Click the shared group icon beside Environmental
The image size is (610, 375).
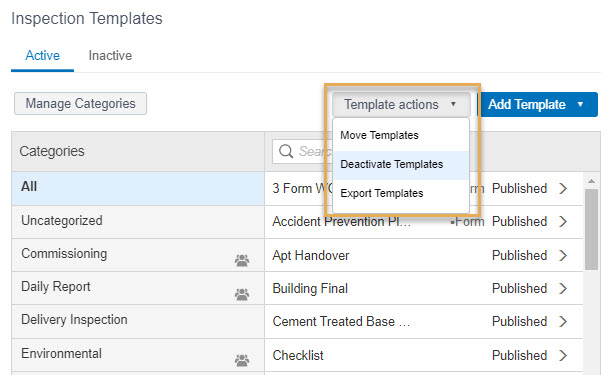point(242,361)
